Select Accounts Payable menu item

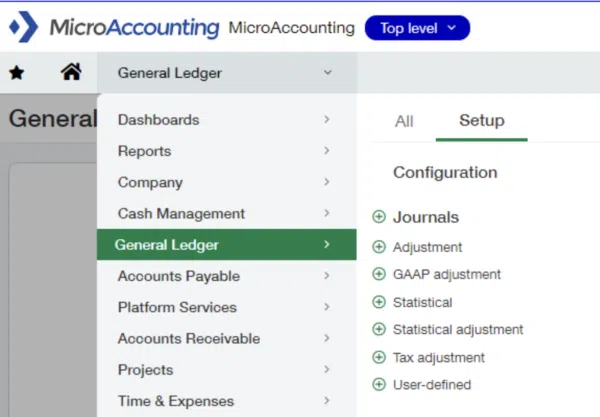coord(227,276)
